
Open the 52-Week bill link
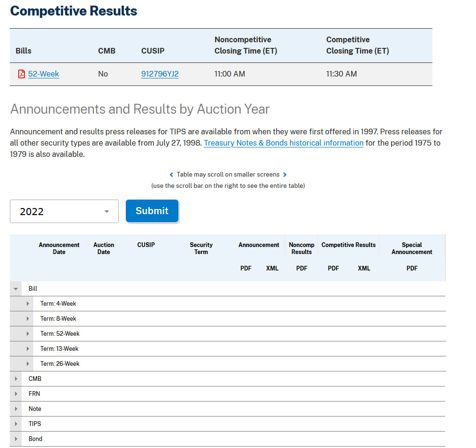click(x=43, y=74)
